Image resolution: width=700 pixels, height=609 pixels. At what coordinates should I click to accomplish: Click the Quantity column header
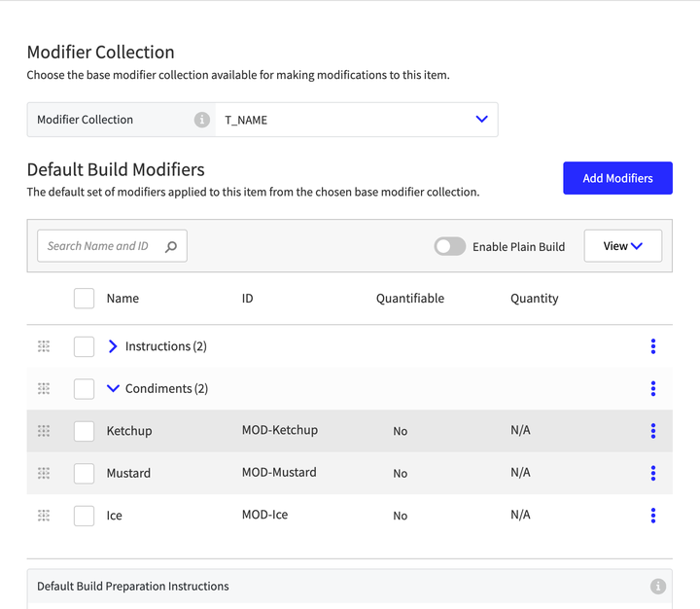pos(535,299)
